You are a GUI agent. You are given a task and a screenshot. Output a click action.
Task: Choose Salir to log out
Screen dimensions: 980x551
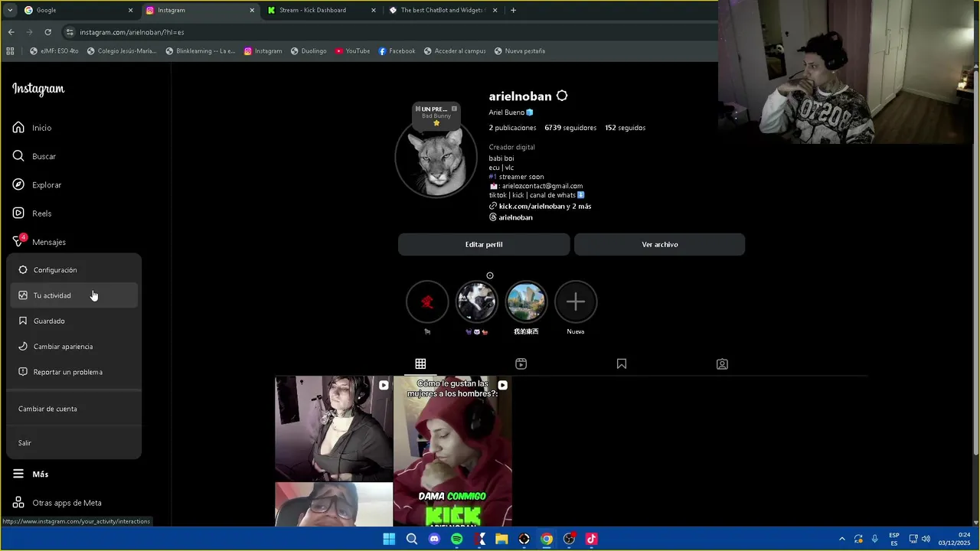click(x=74, y=443)
